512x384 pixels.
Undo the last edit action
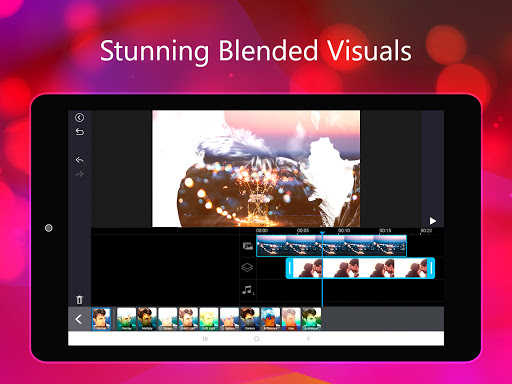79,160
